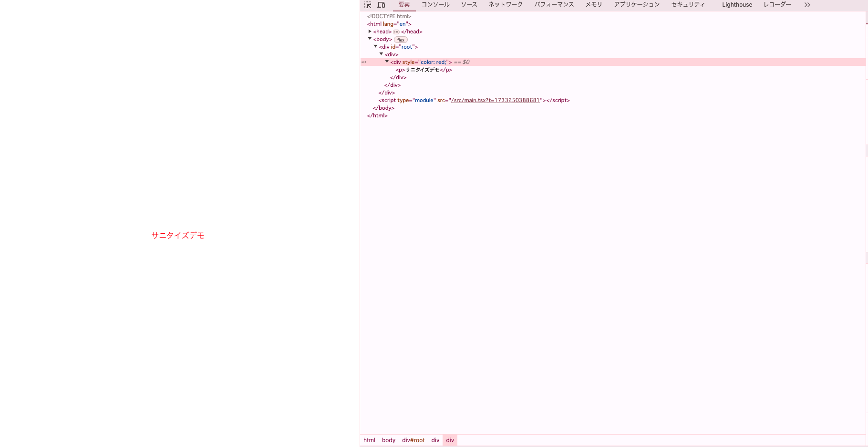The image size is (868, 447).
Task: Click the three-dot menu beside the selected div
Action: pyautogui.click(x=364, y=62)
